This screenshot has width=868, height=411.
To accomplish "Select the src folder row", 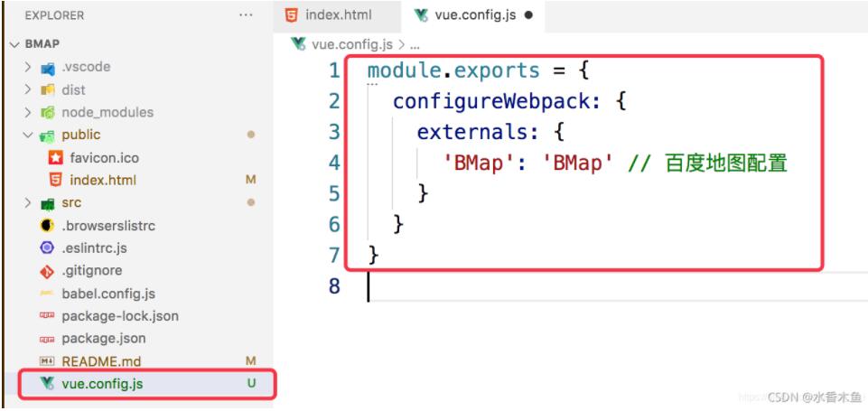I will 138,203.
